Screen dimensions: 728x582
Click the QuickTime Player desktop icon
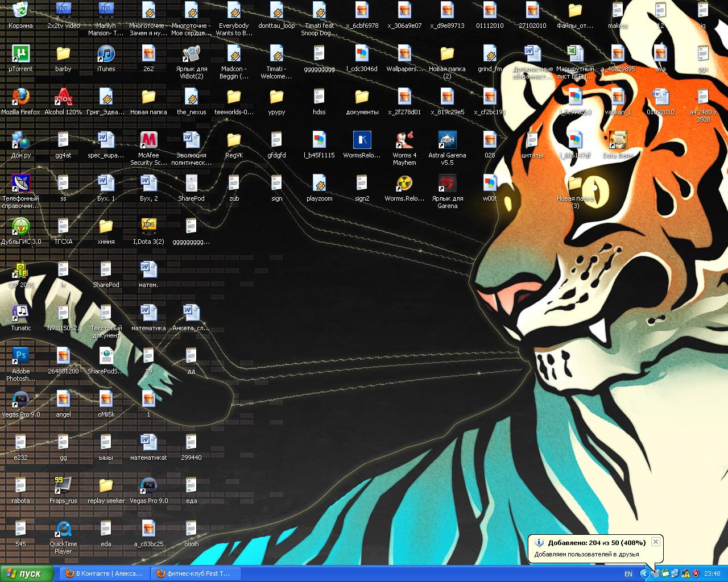coord(63,530)
